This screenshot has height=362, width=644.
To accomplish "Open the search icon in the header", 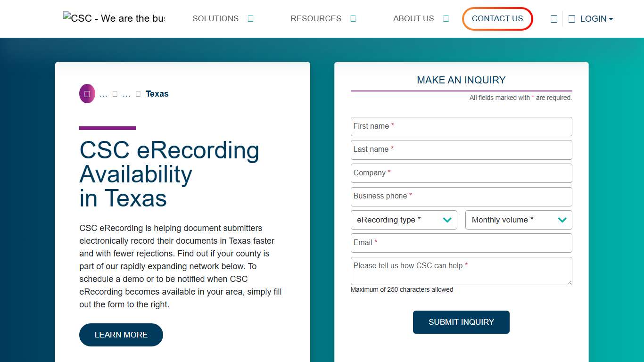I will pyautogui.click(x=554, y=18).
